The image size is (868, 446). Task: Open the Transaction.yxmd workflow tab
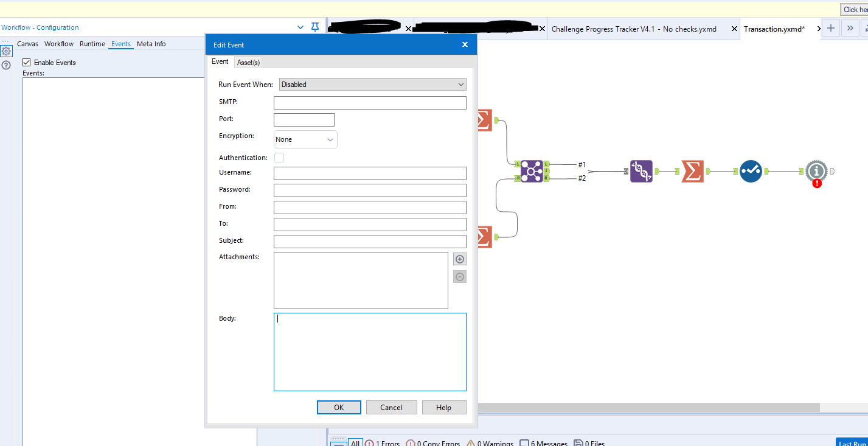(774, 29)
